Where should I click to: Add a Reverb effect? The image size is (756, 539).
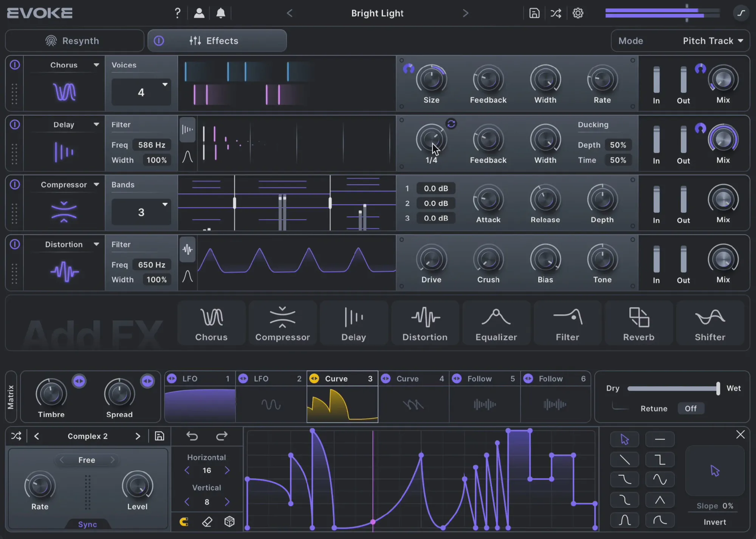tap(638, 324)
